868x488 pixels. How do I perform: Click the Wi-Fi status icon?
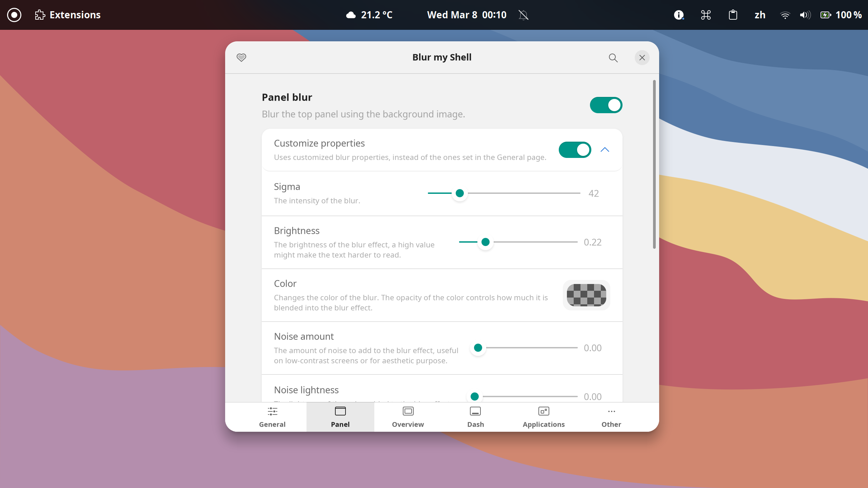785,15
